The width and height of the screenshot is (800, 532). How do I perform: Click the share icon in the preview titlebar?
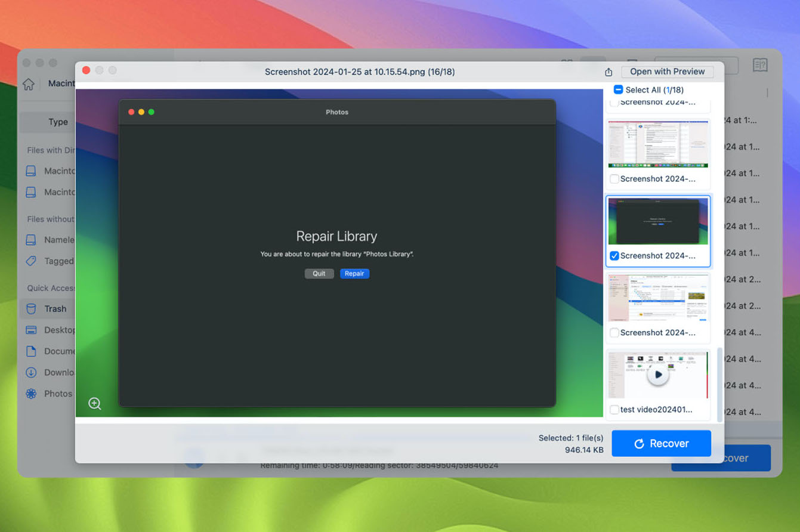coord(607,72)
